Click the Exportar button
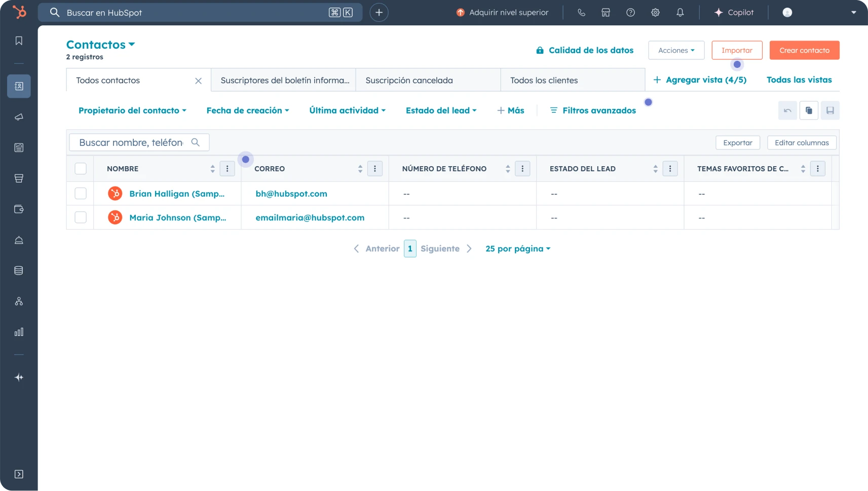 click(x=738, y=143)
